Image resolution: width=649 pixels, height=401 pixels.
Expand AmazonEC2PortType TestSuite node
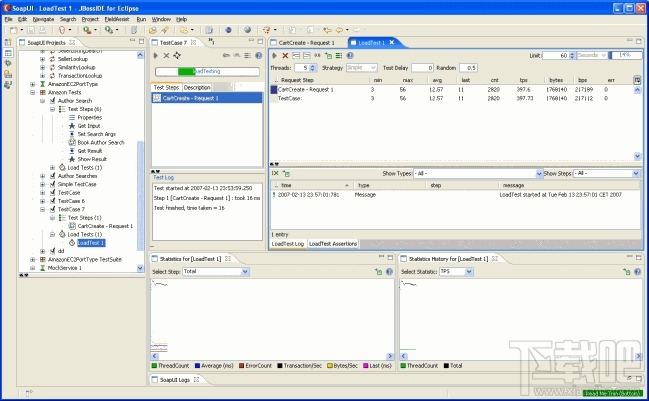click(x=33, y=259)
